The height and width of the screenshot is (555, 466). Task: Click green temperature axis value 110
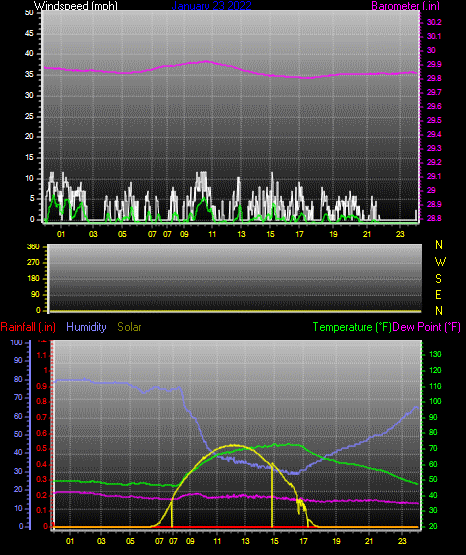[435, 386]
